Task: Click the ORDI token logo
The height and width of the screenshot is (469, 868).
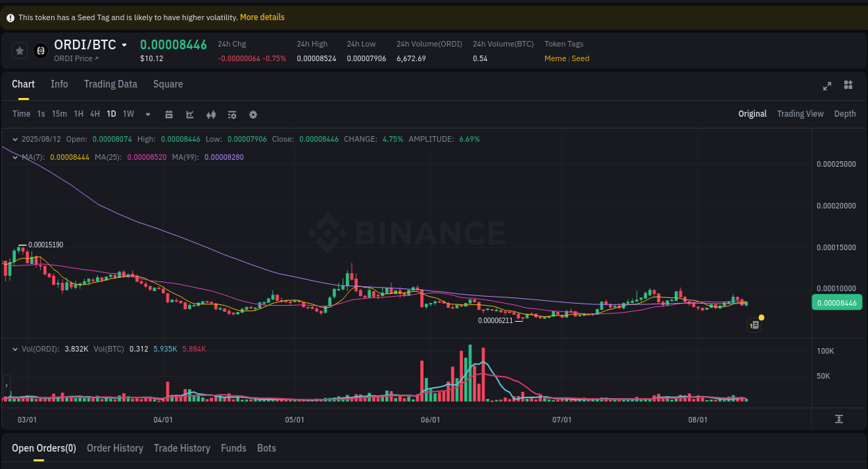Action: point(40,50)
